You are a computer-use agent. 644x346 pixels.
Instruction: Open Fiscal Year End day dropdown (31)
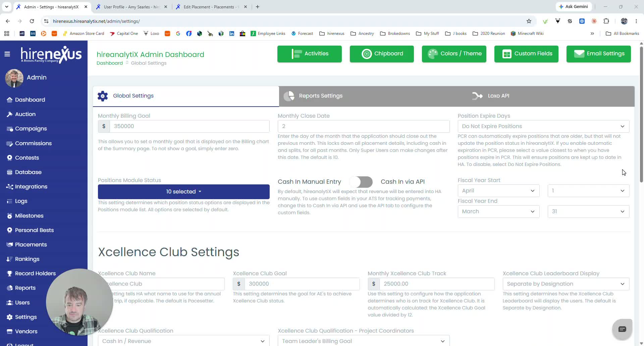tap(588, 212)
